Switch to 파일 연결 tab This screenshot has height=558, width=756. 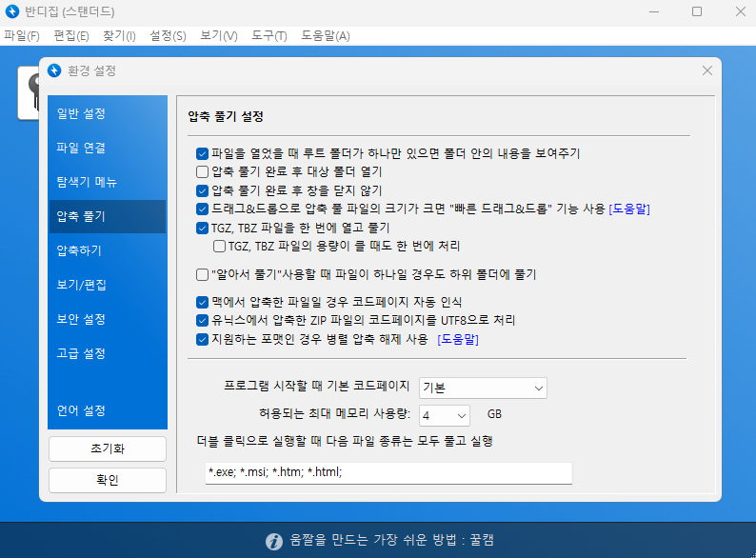pos(107,148)
